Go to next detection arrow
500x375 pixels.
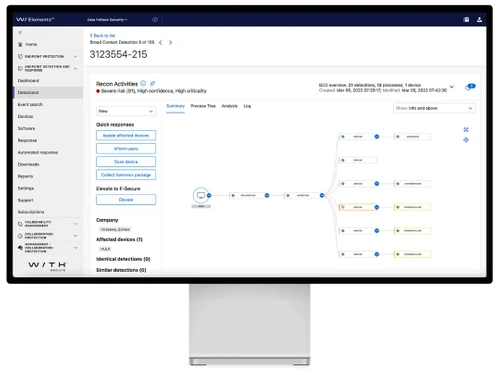coord(171,42)
